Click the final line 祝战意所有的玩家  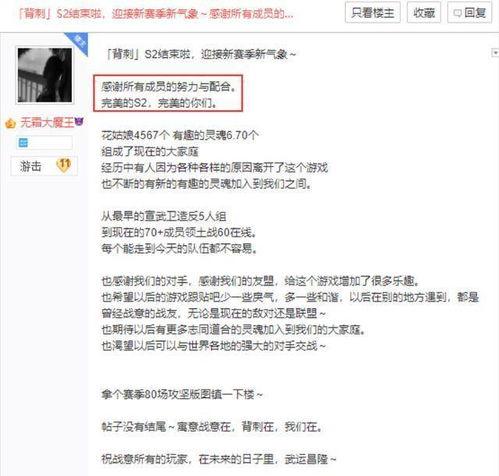click(x=219, y=459)
